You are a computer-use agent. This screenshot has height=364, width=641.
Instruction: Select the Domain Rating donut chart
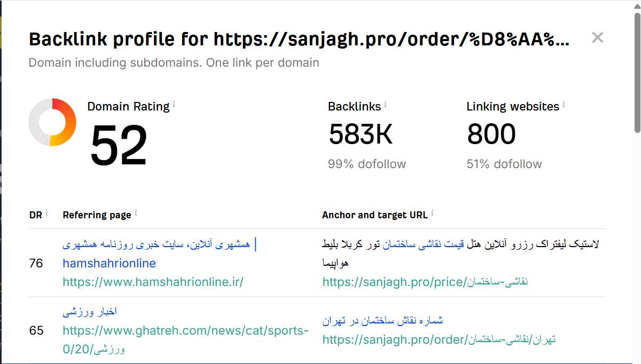pos(52,122)
